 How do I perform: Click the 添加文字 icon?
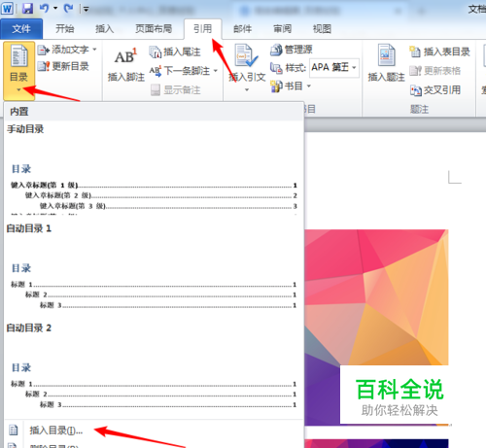[44, 50]
